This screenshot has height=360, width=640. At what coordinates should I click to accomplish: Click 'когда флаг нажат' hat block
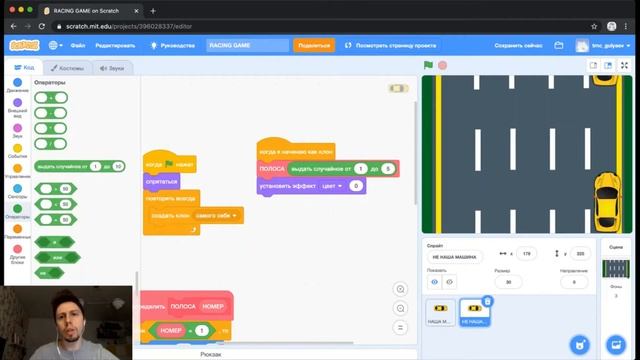pos(169,164)
